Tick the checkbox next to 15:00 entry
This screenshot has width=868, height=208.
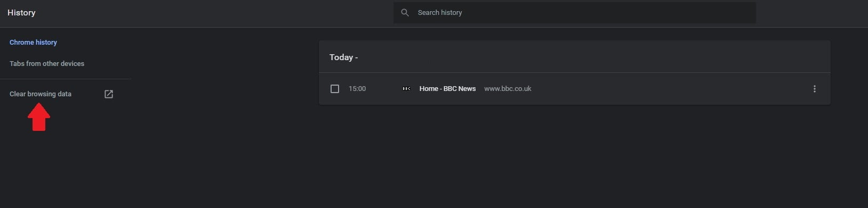[x=335, y=89]
